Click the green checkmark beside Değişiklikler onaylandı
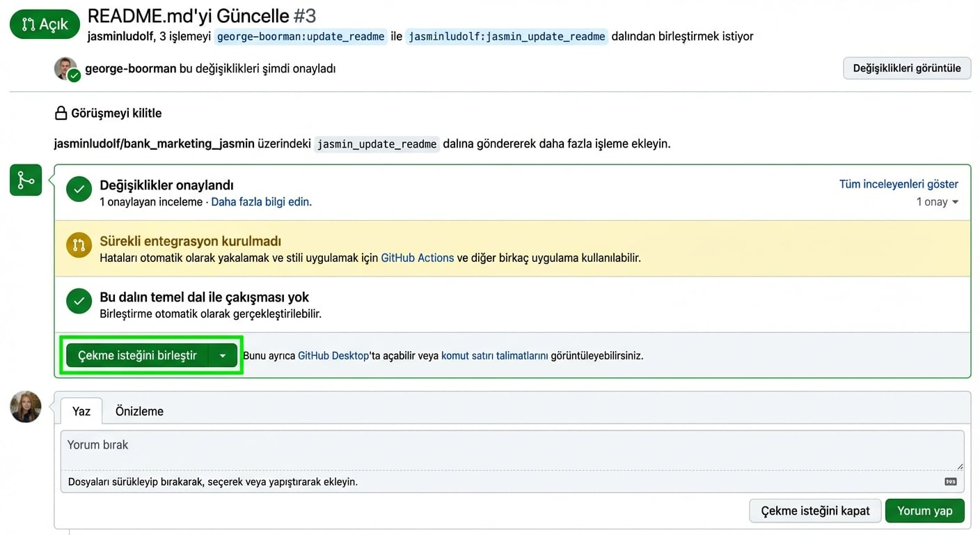 pos(79,189)
